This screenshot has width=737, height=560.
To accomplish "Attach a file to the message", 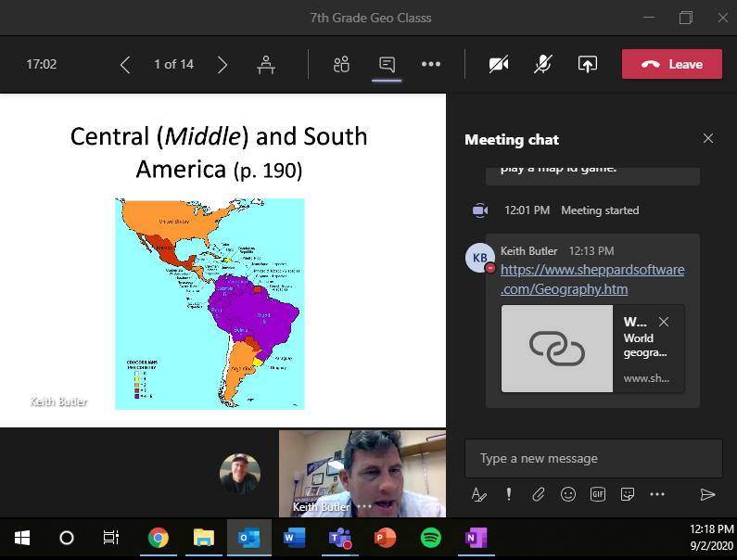I will coord(539,494).
